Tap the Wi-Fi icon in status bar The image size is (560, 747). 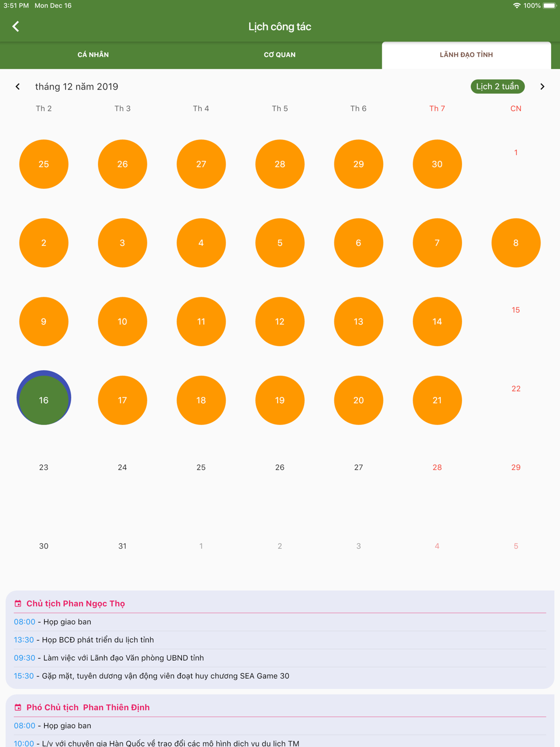pos(516,6)
